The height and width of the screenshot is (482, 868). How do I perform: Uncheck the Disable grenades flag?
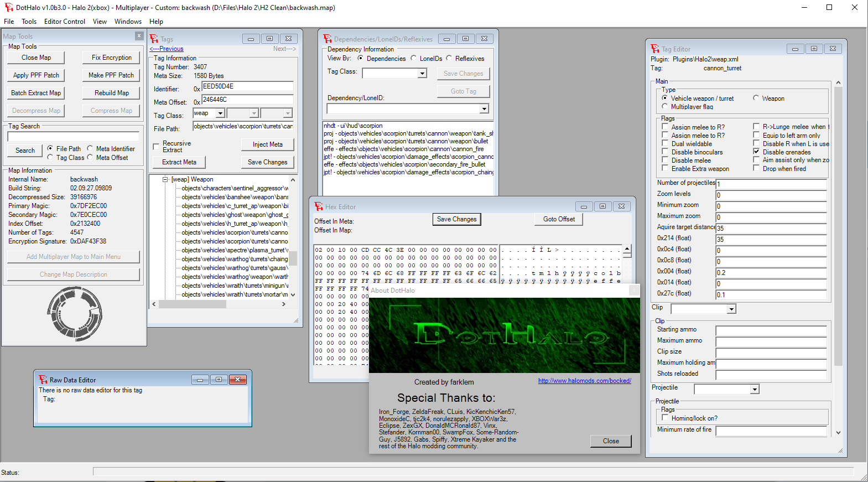(756, 152)
